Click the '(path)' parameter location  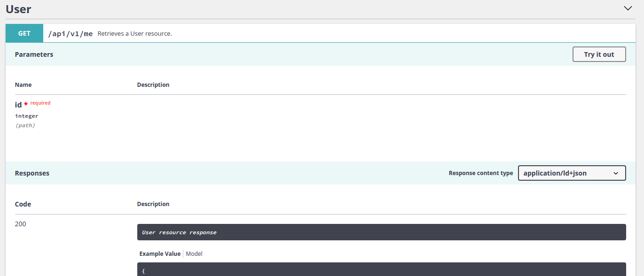point(25,126)
